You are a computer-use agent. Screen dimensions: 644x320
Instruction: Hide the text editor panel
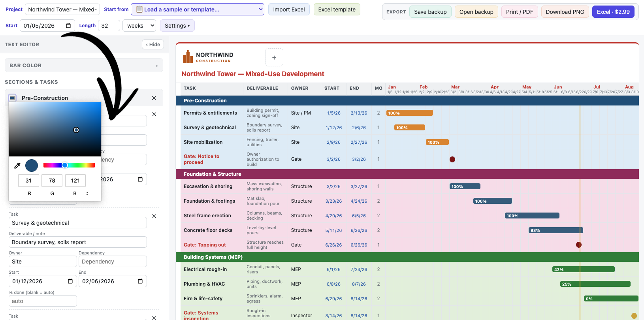153,45
